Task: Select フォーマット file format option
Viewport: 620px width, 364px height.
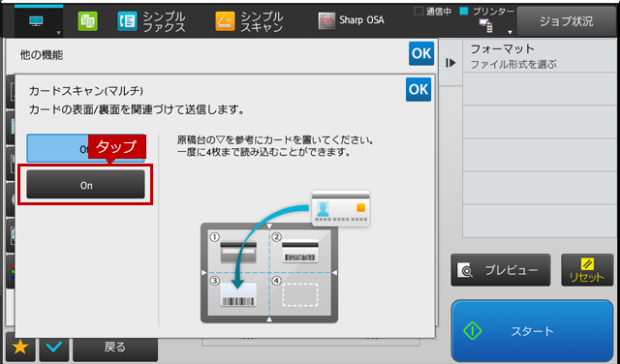Action: tap(541, 56)
